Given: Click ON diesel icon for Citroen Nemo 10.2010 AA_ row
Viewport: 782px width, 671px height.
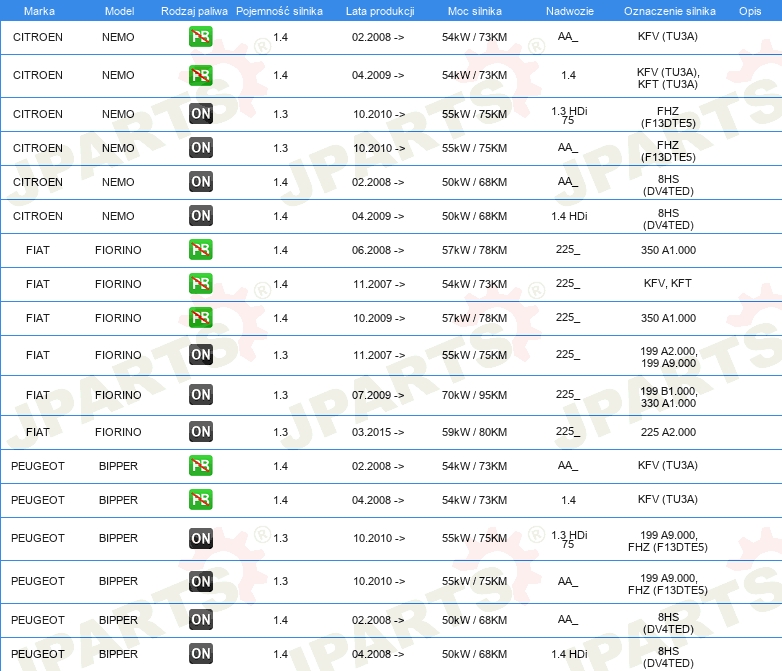Looking at the screenshot, I should point(201,147).
